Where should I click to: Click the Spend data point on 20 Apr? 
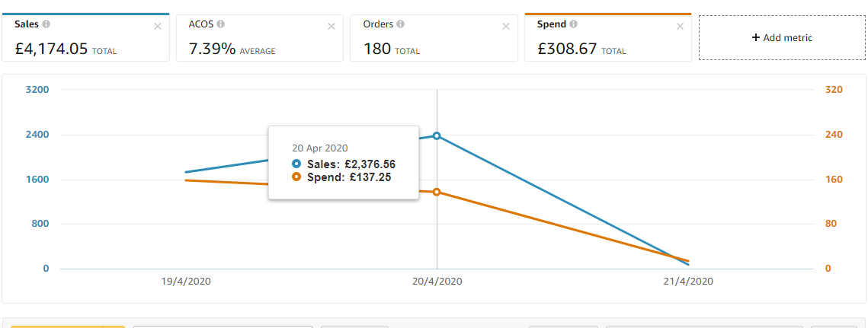click(x=437, y=192)
